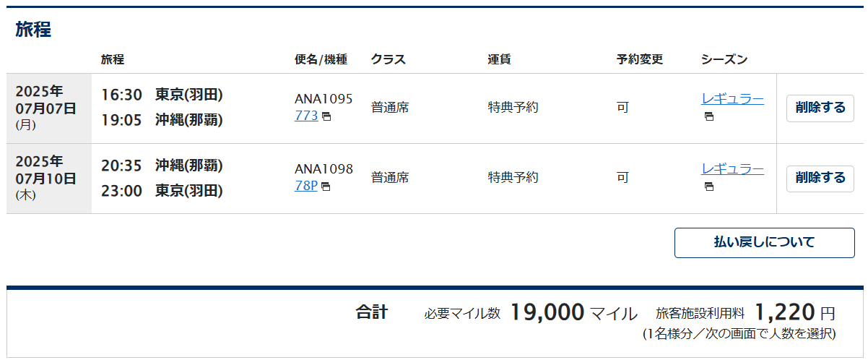Click the new-window icon beside 78P
Viewport: 868px width, 360px height.
(x=326, y=187)
